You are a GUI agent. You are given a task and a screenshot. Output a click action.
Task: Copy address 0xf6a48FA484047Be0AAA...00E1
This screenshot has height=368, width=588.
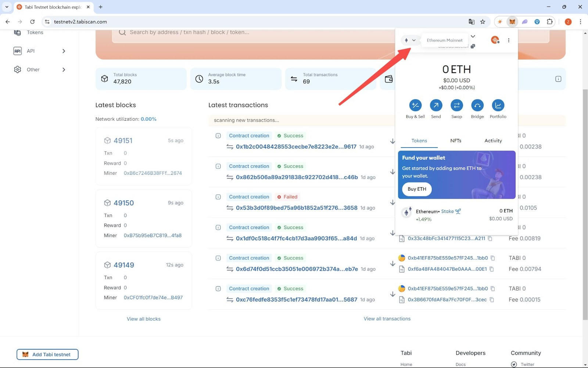pos(492,269)
